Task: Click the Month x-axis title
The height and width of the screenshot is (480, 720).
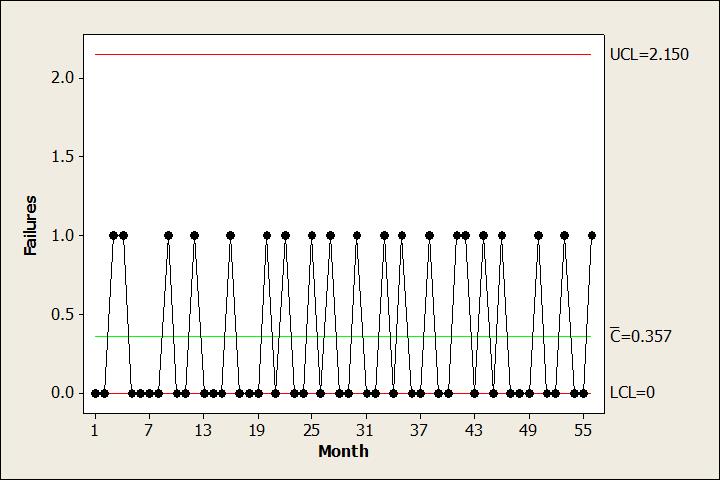Action: click(x=343, y=451)
